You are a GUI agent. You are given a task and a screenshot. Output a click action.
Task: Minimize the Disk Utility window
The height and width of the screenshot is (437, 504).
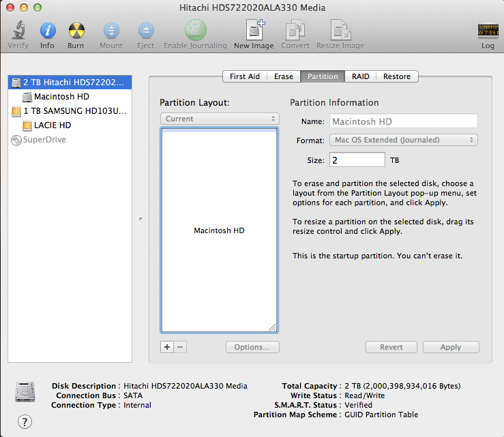24,7
